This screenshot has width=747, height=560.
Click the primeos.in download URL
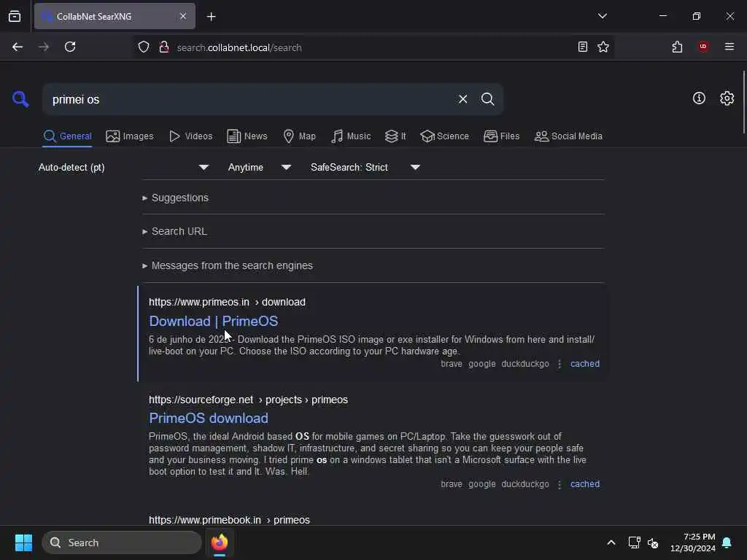[228, 302]
